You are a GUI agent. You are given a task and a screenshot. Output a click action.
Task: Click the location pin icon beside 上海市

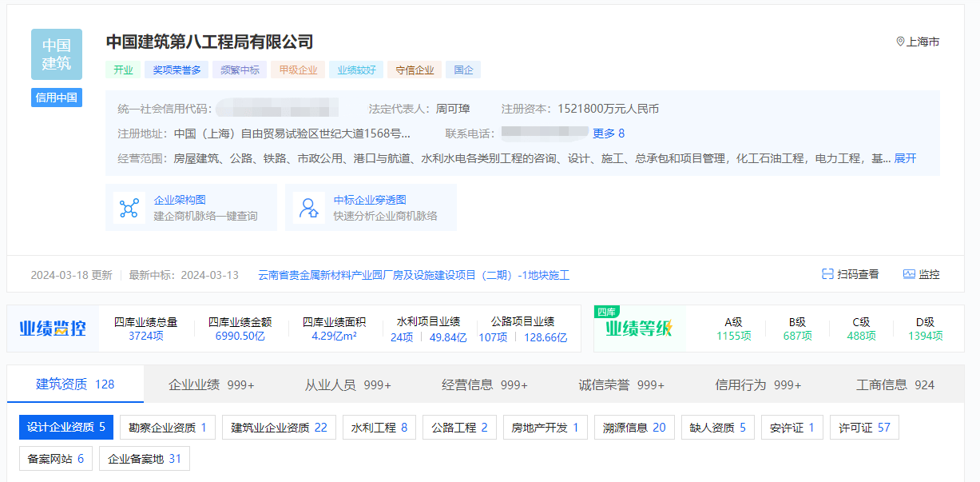coord(900,42)
